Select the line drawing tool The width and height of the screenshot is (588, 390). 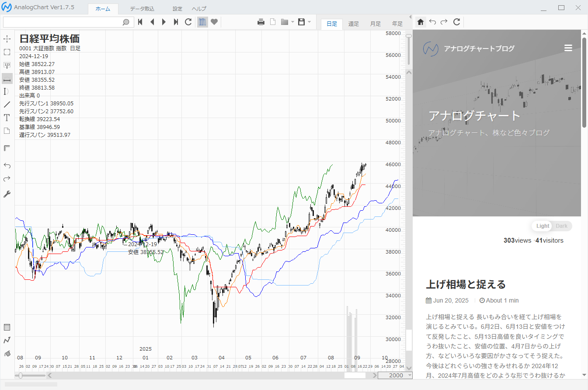(7, 104)
